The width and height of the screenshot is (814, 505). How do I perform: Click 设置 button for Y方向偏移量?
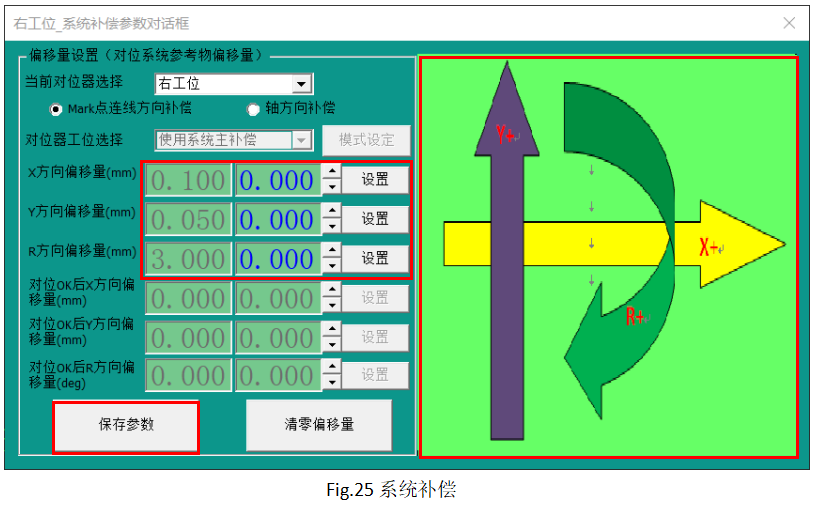pyautogui.click(x=375, y=219)
